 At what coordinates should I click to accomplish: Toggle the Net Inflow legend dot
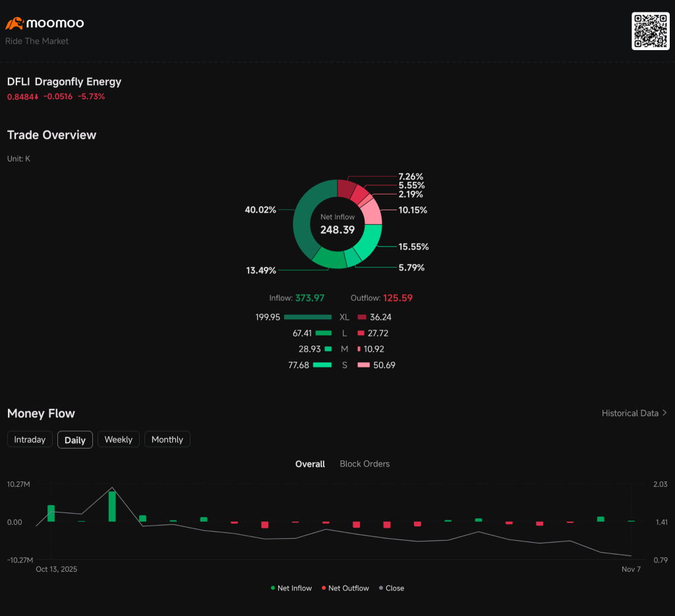pos(273,588)
